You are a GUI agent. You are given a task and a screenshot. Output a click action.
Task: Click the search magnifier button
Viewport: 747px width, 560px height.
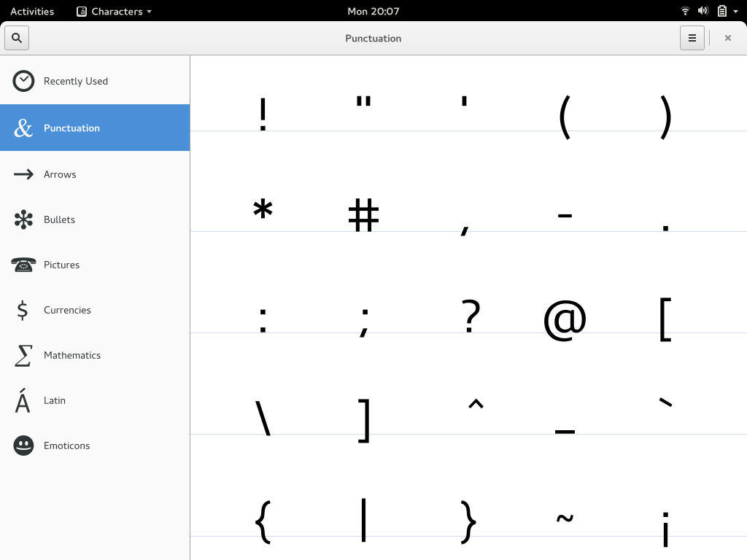click(x=17, y=38)
